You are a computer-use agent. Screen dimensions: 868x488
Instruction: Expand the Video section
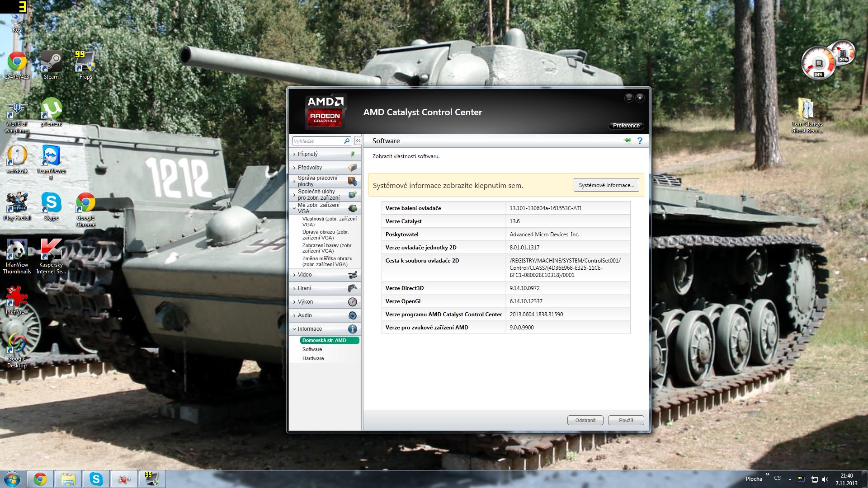click(x=325, y=275)
